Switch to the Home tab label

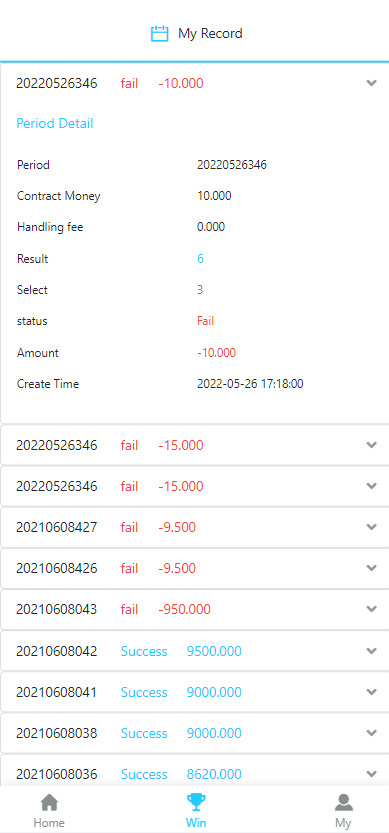click(49, 823)
